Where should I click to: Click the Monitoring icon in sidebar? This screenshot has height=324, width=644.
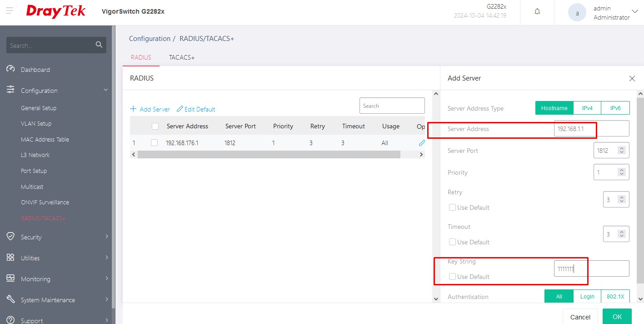(x=11, y=278)
